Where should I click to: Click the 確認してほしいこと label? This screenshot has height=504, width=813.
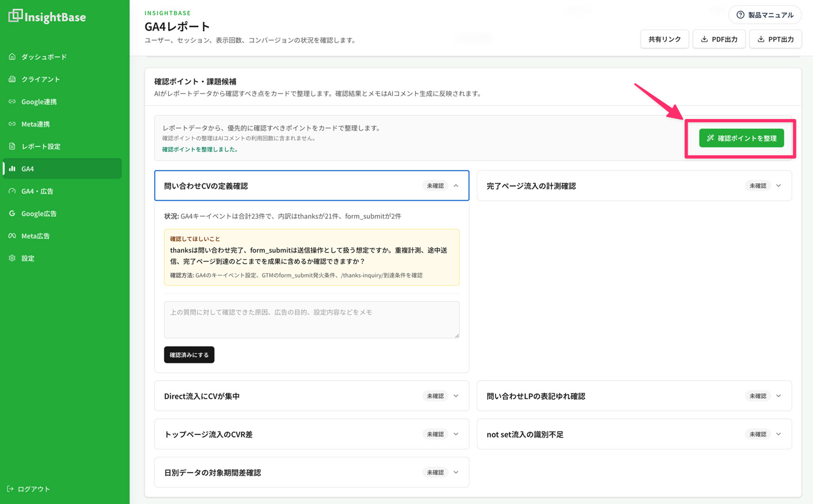pyautogui.click(x=195, y=239)
